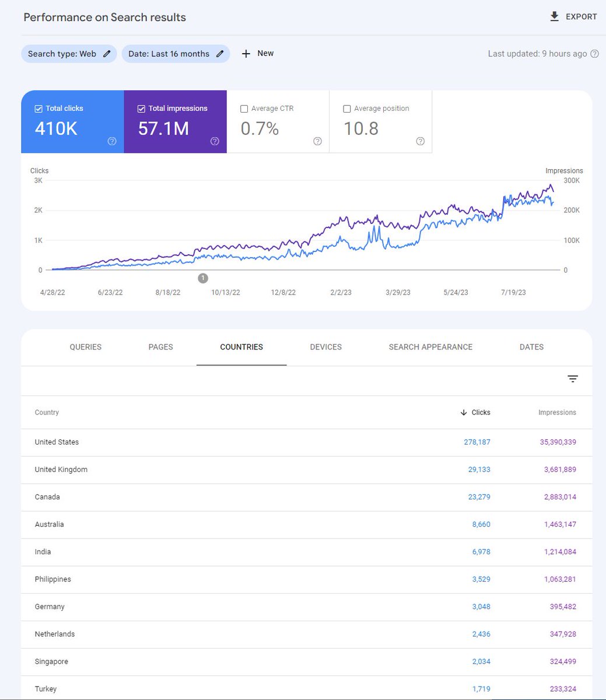
Task: Click the Average CTR question mark icon
Action: [x=317, y=141]
